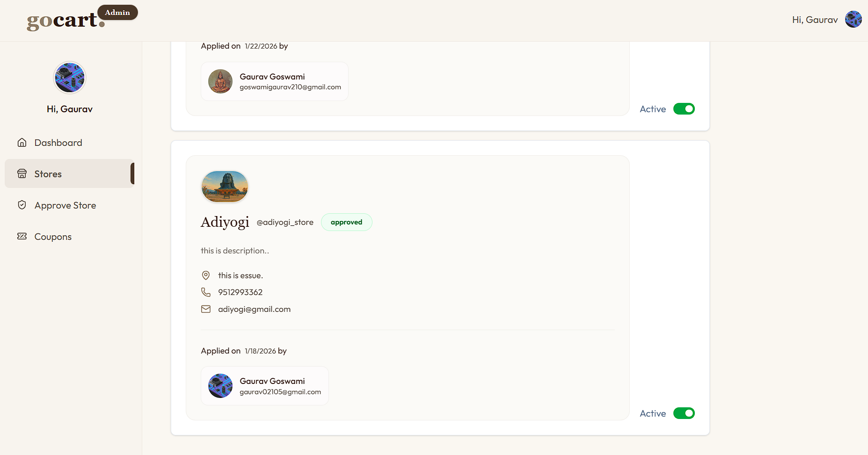Click the phone icon
This screenshot has height=455, width=868.
(206, 292)
